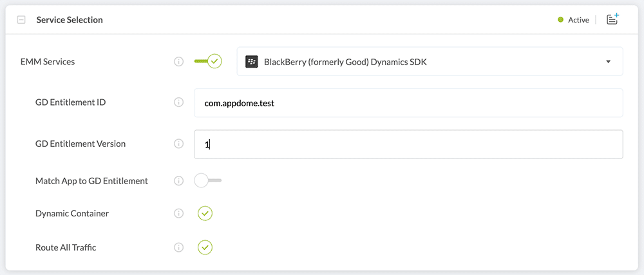Click the Route All Traffic info icon
Image resolution: width=644 pixels, height=275 pixels.
[179, 247]
